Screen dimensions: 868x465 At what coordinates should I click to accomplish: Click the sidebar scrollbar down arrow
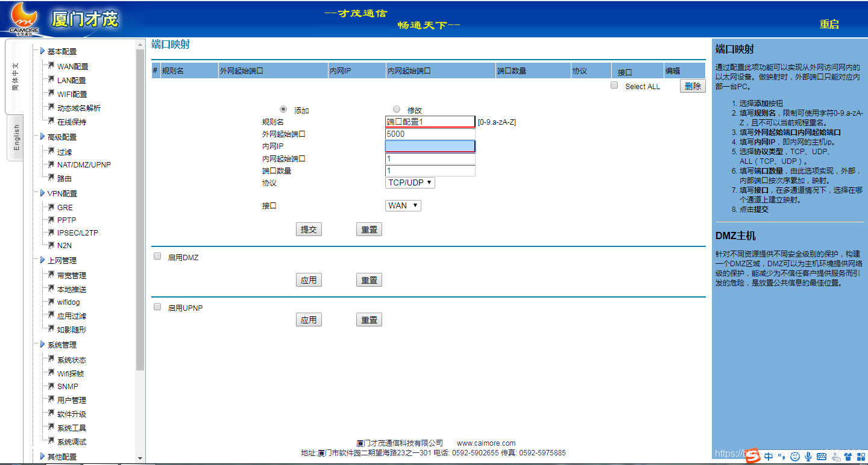140,458
